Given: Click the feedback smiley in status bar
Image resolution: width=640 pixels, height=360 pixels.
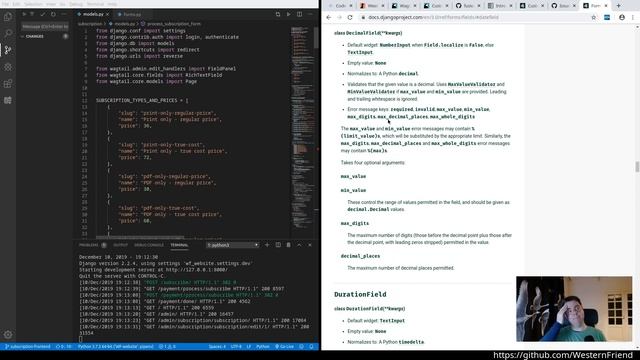Looking at the screenshot, I should pyautogui.click(x=302, y=347).
